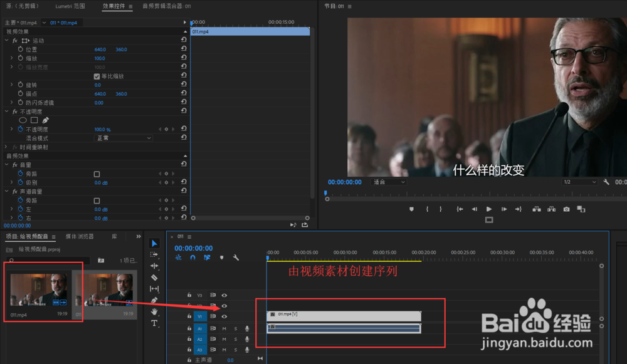Step forward one frame
This screenshot has height=364, width=627.
point(504,209)
